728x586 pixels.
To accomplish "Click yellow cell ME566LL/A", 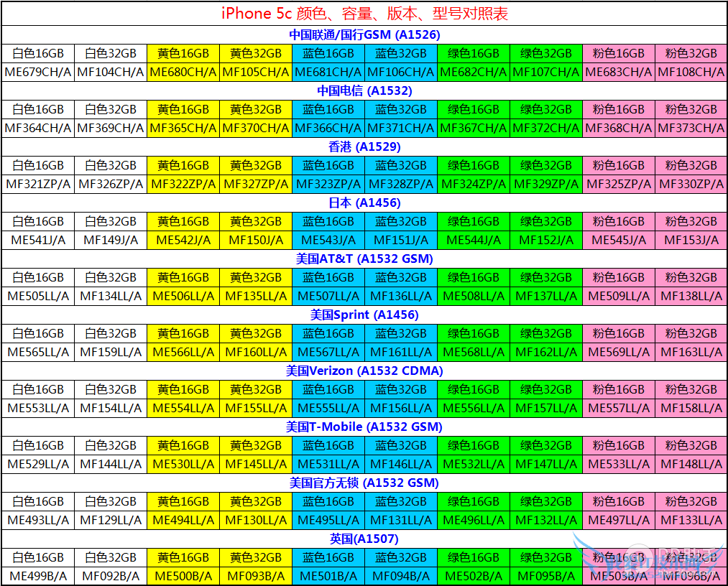I will (183, 352).
